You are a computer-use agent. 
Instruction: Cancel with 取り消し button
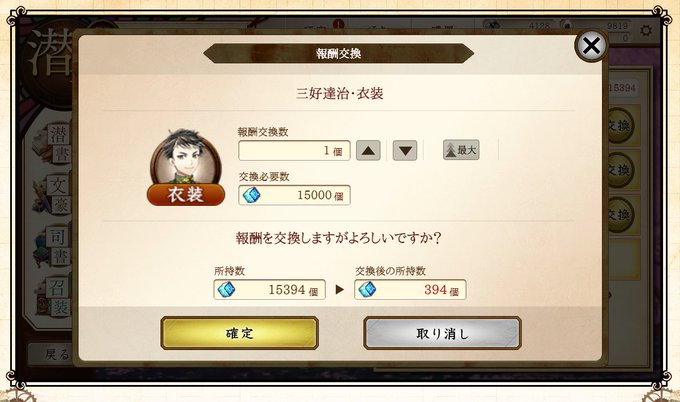(442, 333)
